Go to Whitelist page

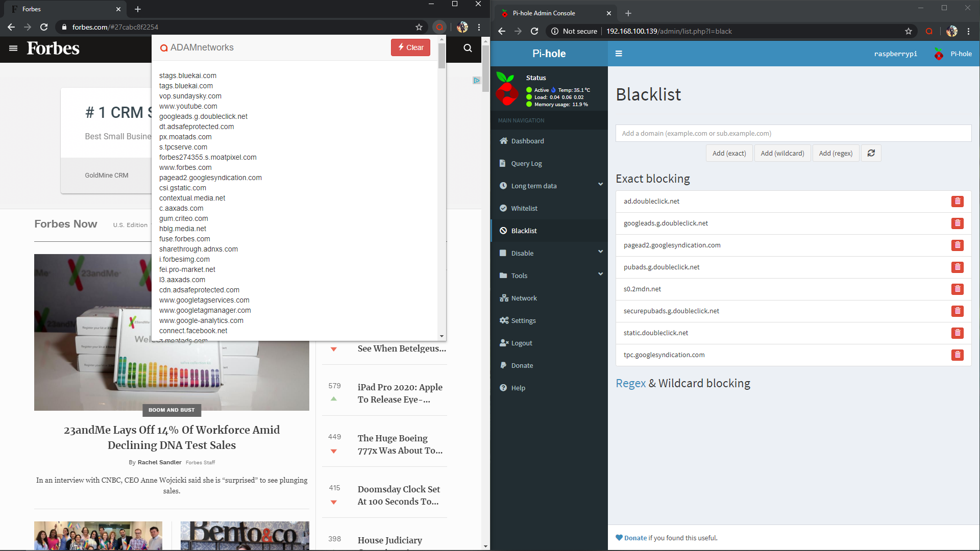549,208
